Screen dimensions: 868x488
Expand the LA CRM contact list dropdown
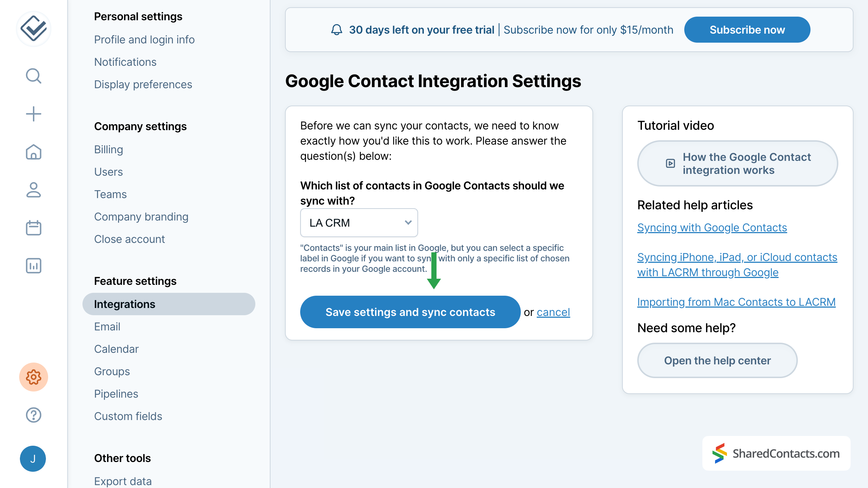[x=359, y=223]
